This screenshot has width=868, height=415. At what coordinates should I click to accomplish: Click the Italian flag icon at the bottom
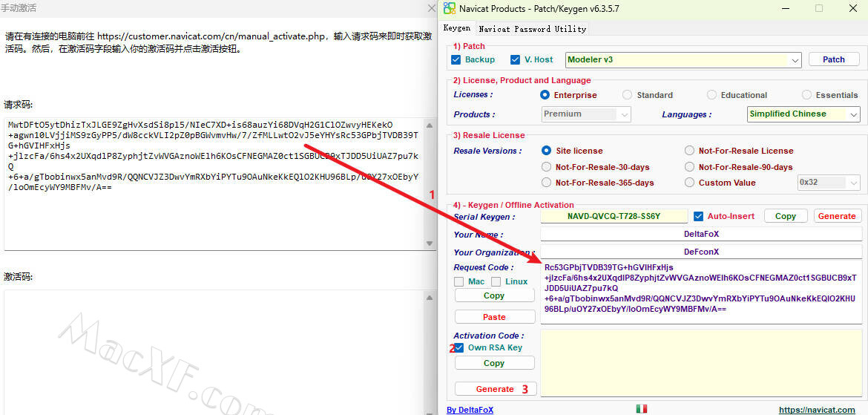point(641,408)
